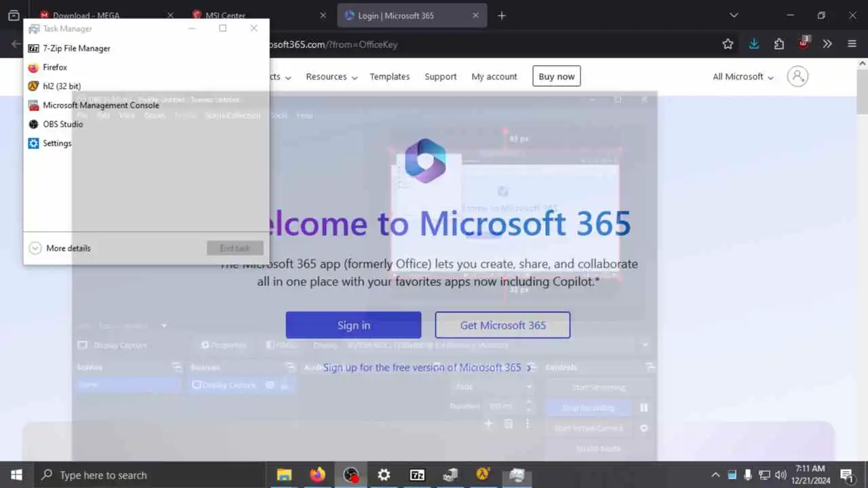This screenshot has height=488, width=868.
Task: Open the taskbar clock showing 7:11 AM
Action: pyautogui.click(x=810, y=474)
